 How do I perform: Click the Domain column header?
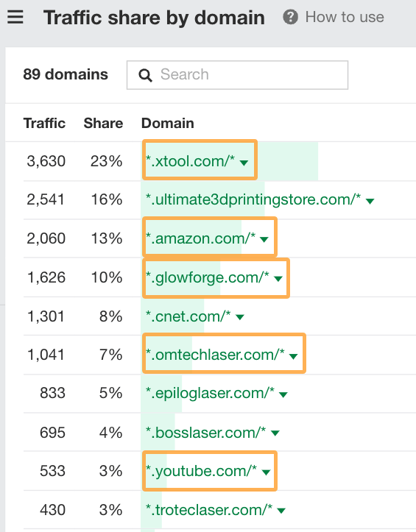[x=167, y=123]
